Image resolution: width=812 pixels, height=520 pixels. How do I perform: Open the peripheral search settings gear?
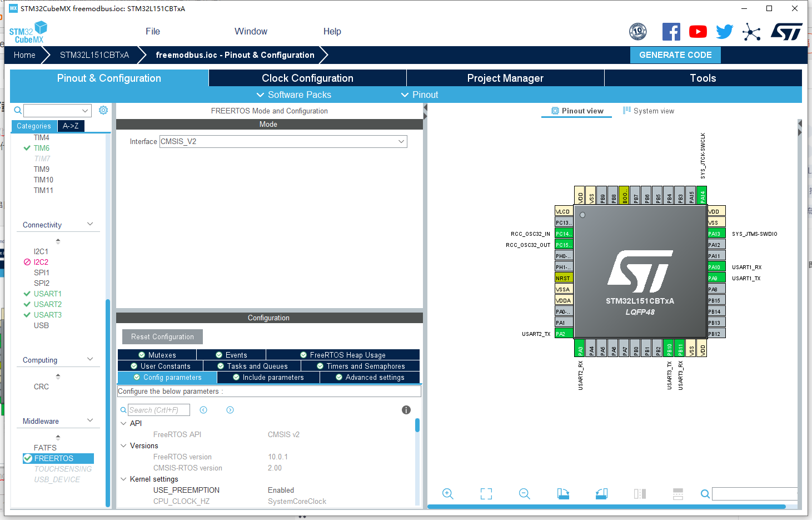pyautogui.click(x=103, y=110)
